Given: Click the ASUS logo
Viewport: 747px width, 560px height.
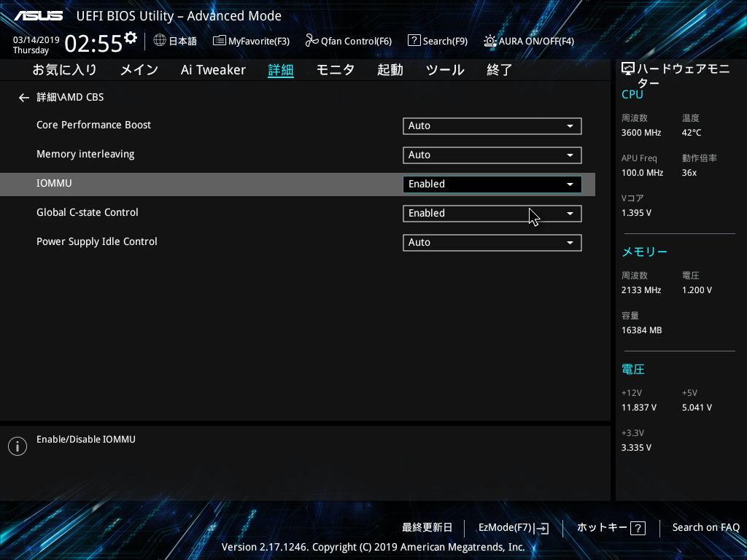Looking at the screenshot, I should click(x=38, y=16).
